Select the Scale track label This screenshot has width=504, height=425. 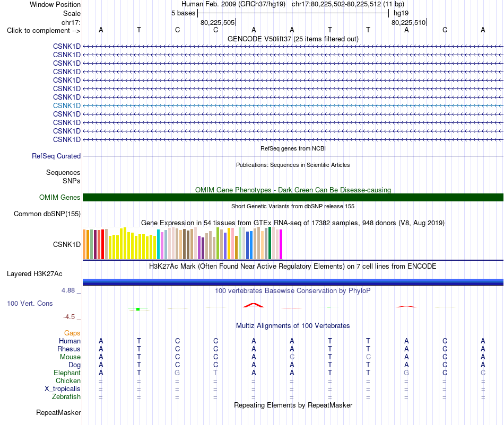pyautogui.click(x=72, y=13)
